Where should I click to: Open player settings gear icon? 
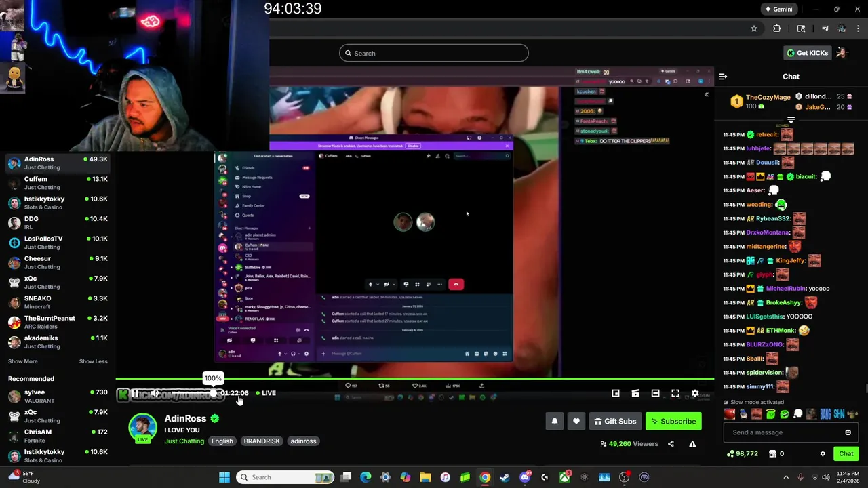click(x=695, y=393)
